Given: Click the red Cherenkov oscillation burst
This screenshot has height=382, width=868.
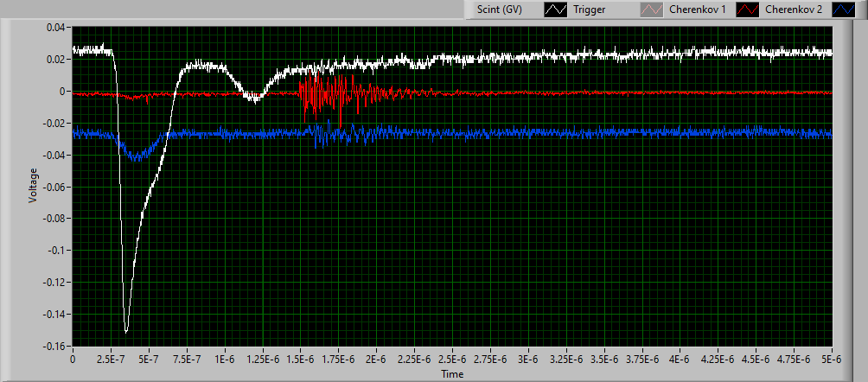Looking at the screenshot, I should click(332, 95).
